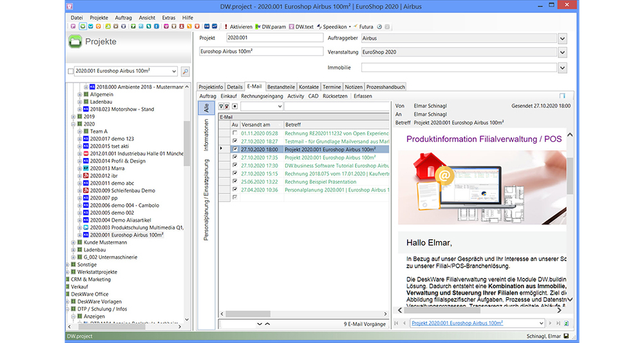Click the Rechnungseingang filter button
This screenshot has width=644, height=343.
(x=262, y=96)
